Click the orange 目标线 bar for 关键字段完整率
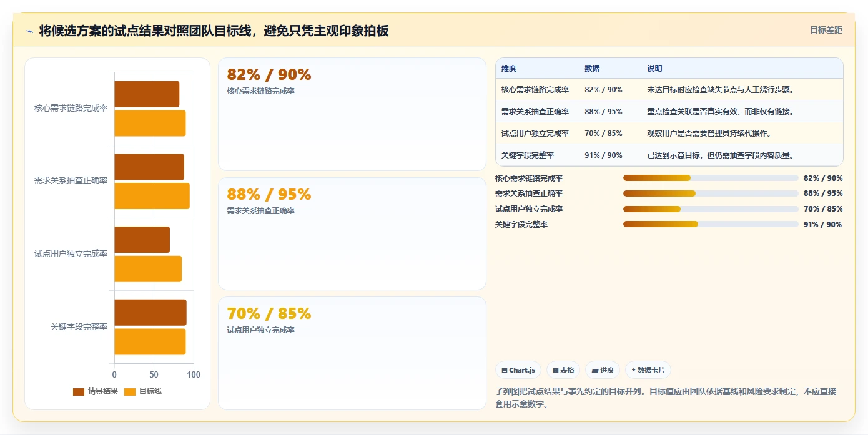The height and width of the screenshot is (435, 868). click(x=150, y=341)
